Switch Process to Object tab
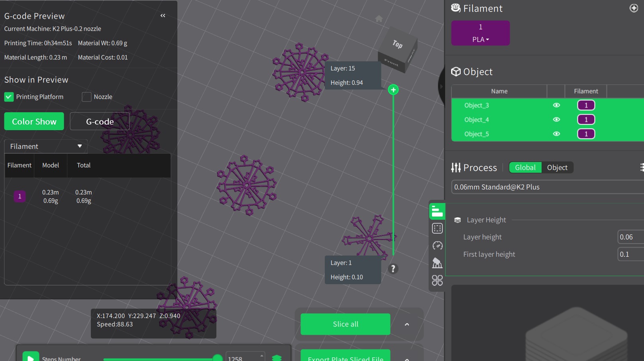Viewport: 644px width, 361px height. pyautogui.click(x=557, y=168)
